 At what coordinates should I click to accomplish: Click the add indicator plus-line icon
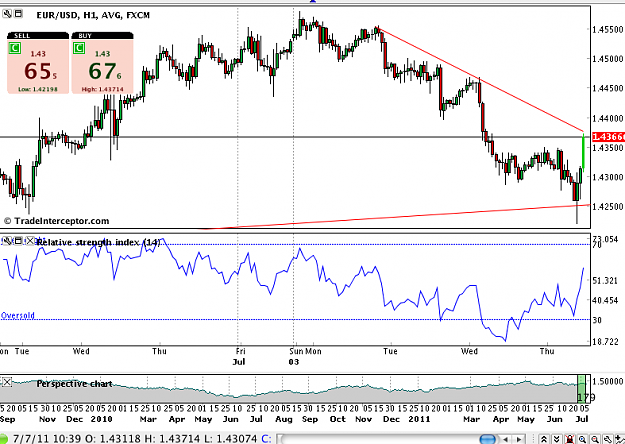tap(619, 439)
